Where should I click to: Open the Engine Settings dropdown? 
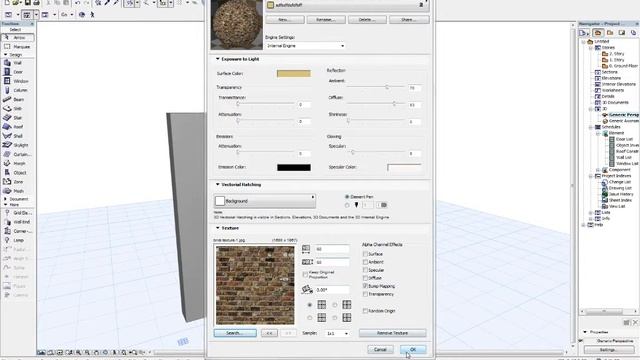coord(305,46)
